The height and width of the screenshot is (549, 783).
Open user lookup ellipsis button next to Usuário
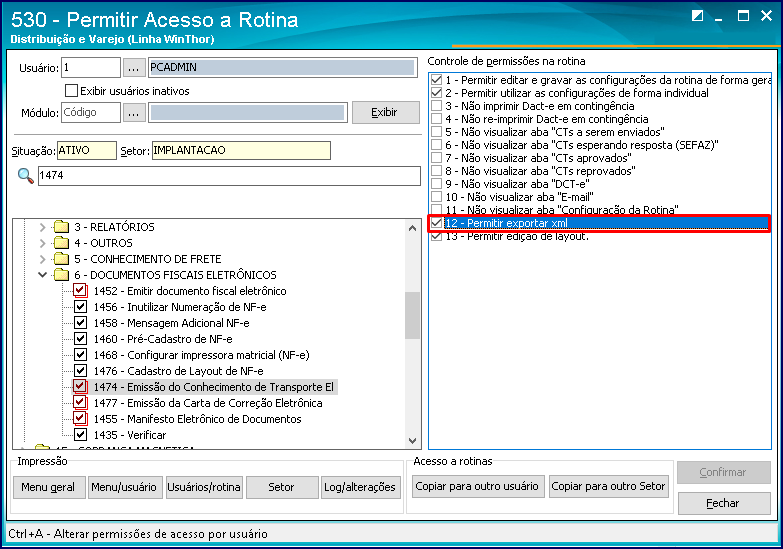tap(133, 67)
